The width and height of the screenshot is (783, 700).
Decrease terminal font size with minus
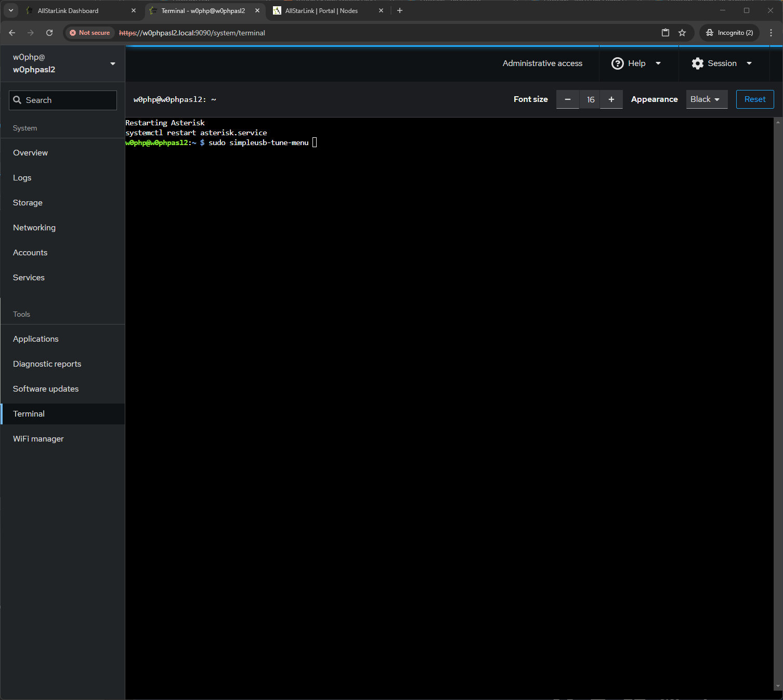click(568, 99)
